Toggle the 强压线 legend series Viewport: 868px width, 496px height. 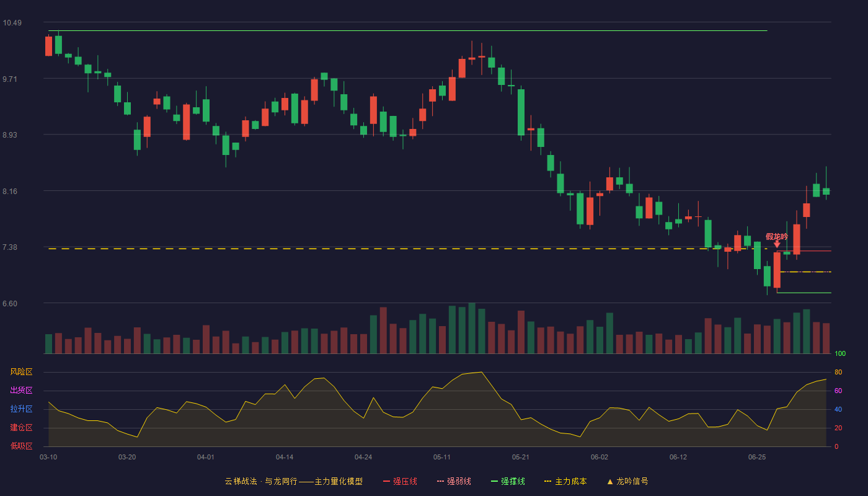(x=401, y=481)
